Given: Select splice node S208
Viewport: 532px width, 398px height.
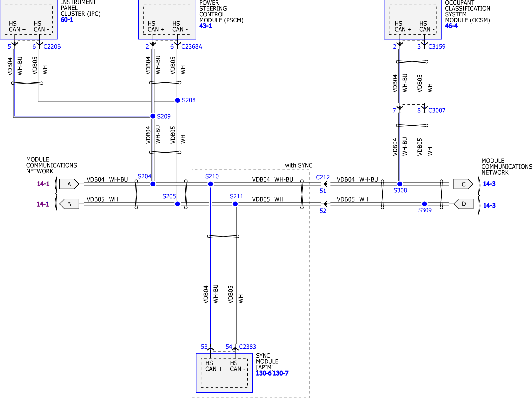Looking at the screenshot, I should (x=178, y=100).
